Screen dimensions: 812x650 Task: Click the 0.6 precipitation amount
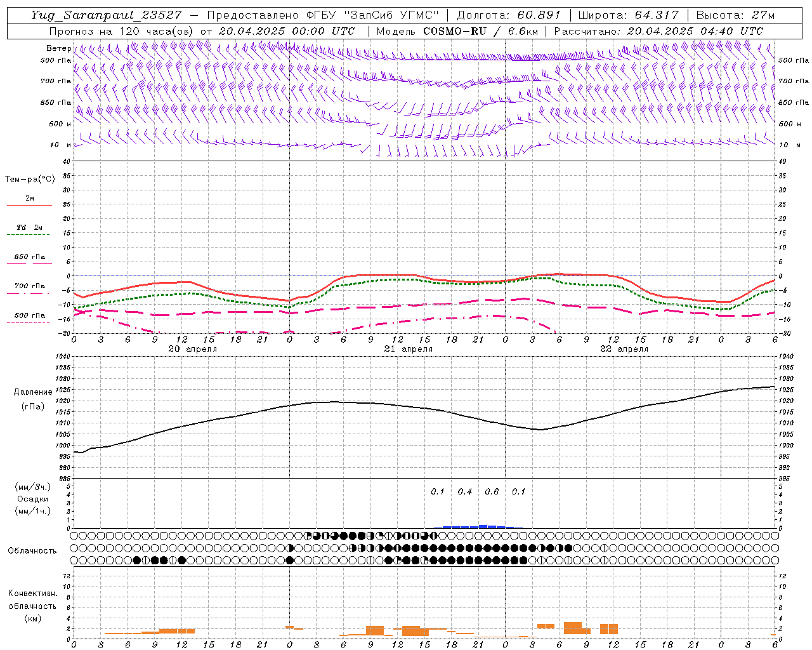coord(492,491)
